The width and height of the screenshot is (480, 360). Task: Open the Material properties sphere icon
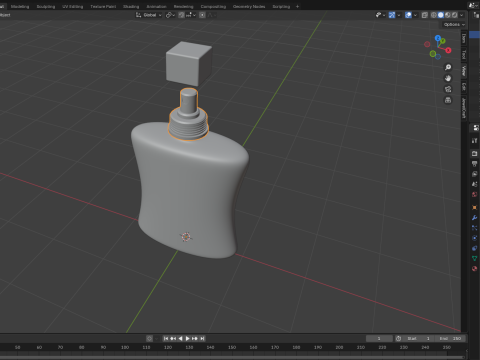[x=475, y=269]
